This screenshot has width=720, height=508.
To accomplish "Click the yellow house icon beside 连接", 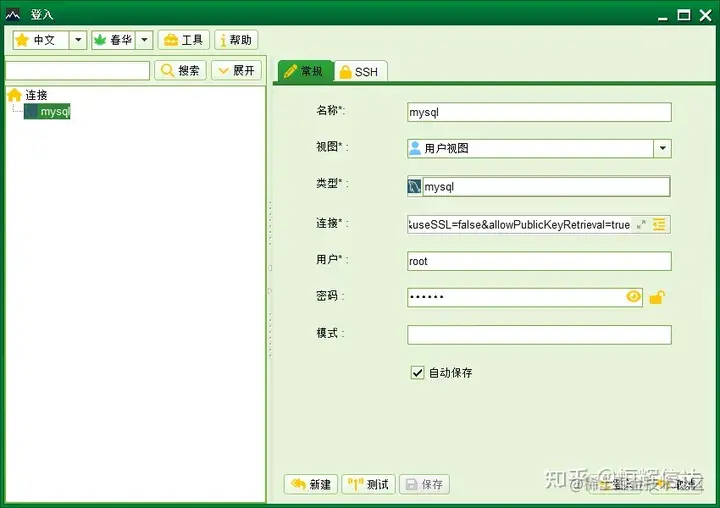I will (15, 95).
